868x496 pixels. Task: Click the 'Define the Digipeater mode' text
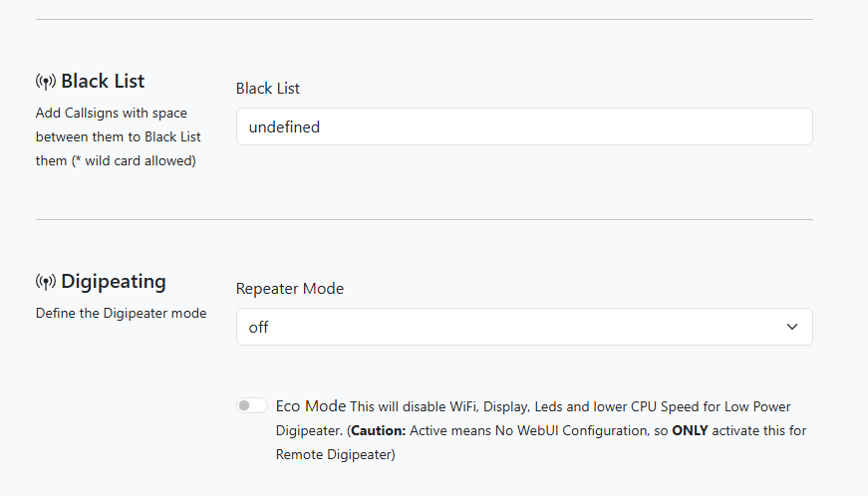[121, 313]
